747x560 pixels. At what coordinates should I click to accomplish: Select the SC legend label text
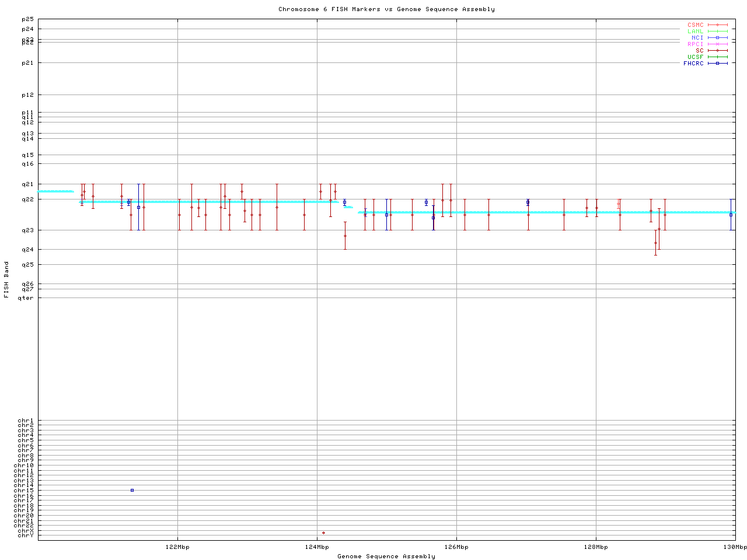tap(699, 50)
